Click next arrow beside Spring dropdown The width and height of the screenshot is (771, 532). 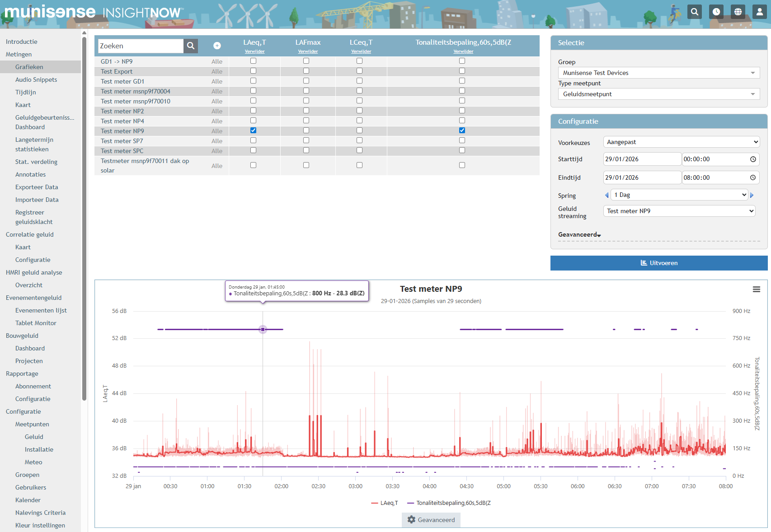(752, 195)
